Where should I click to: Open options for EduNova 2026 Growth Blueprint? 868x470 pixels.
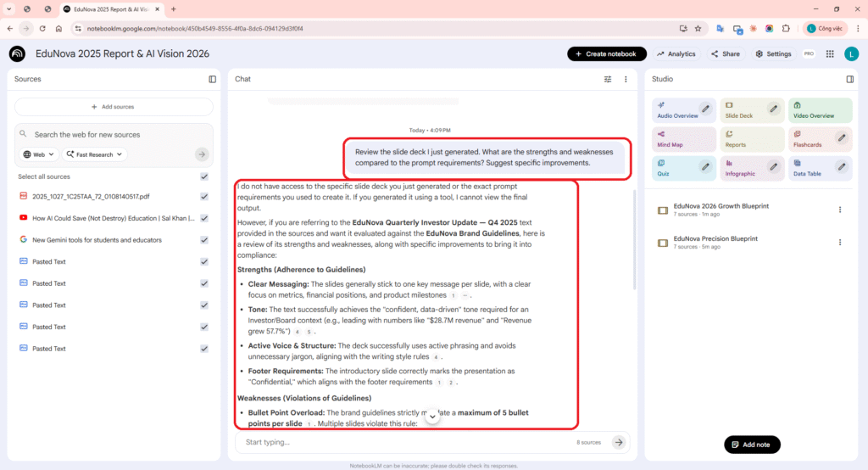coord(840,210)
